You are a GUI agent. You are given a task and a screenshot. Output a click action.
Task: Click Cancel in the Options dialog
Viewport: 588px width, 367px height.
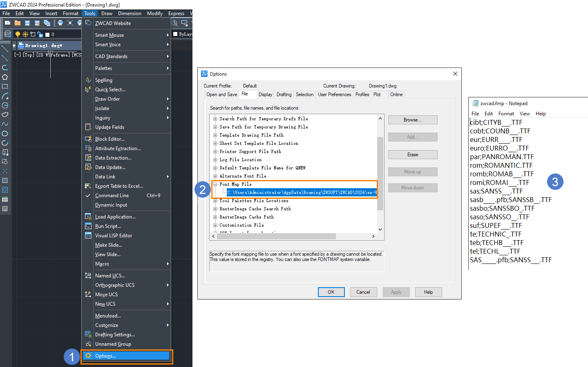(363, 292)
